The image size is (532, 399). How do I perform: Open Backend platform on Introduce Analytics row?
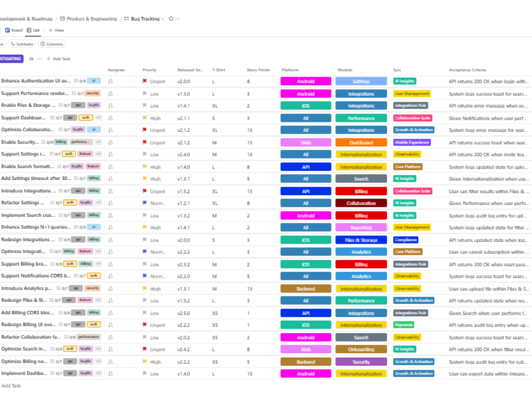(x=306, y=289)
